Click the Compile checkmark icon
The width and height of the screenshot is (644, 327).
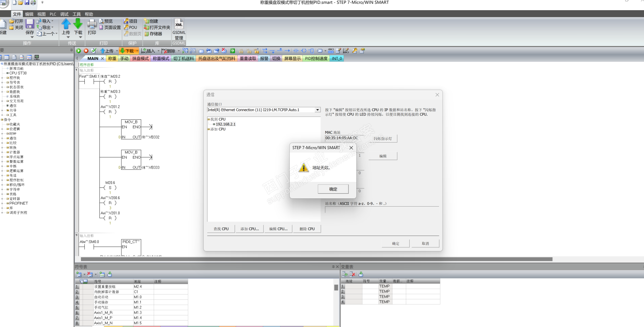pyautogui.click(x=94, y=51)
